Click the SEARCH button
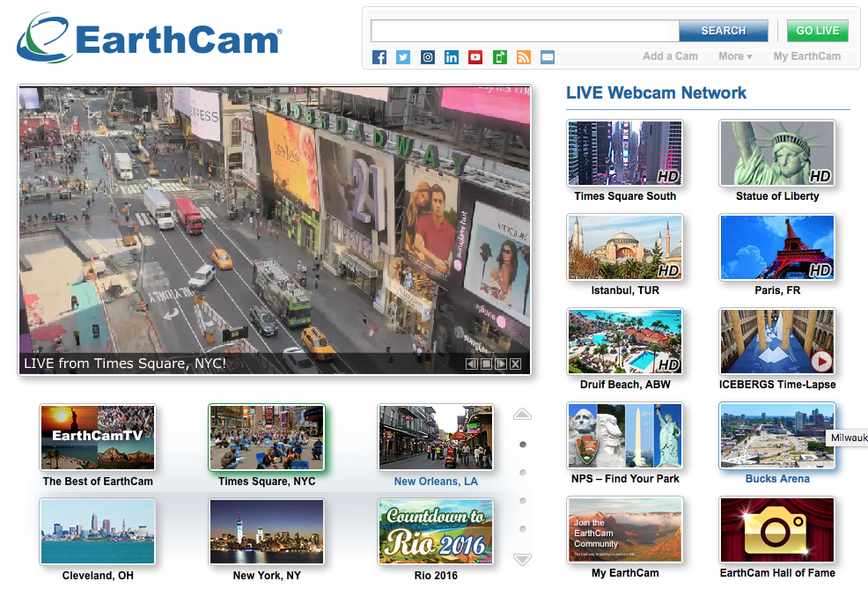The width and height of the screenshot is (868, 596). 724,31
